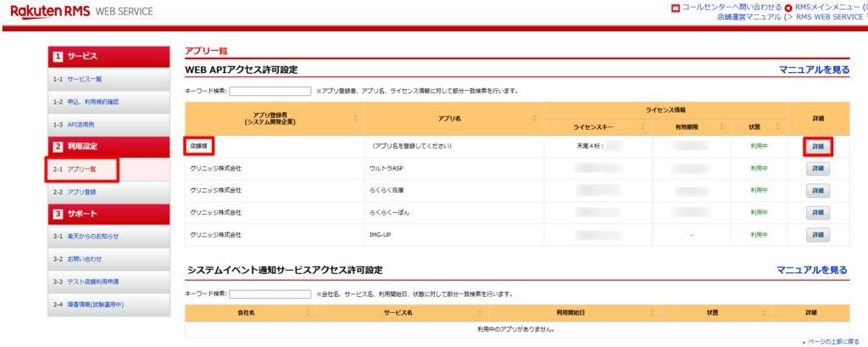This screenshot has width=868, height=347.
Task: Open 店舗運営マニュアル link
Action: tap(748, 17)
